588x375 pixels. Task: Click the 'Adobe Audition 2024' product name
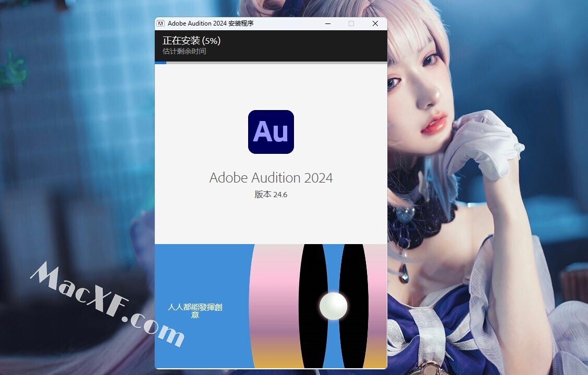(x=271, y=177)
